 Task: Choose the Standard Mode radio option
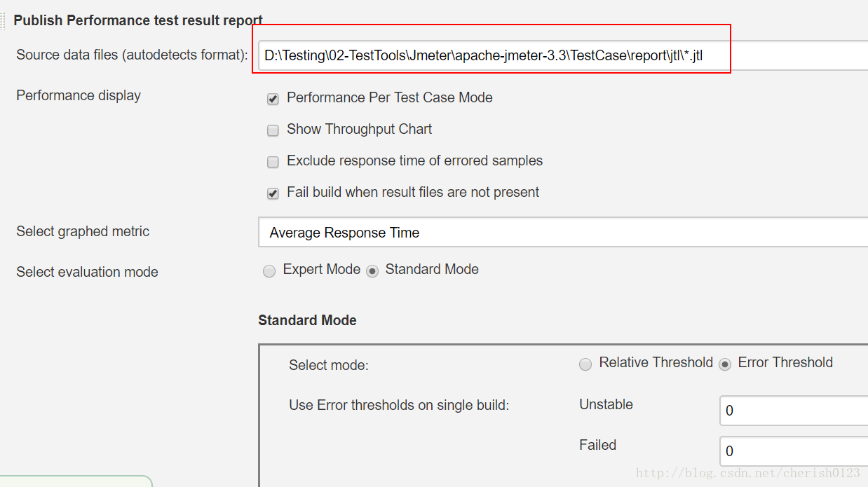pyautogui.click(x=372, y=271)
